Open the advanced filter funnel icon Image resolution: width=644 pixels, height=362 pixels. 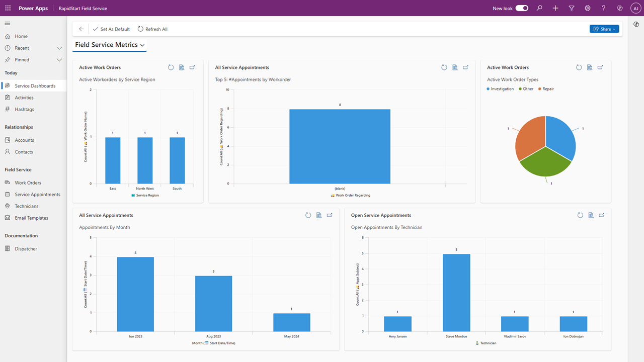(572, 8)
